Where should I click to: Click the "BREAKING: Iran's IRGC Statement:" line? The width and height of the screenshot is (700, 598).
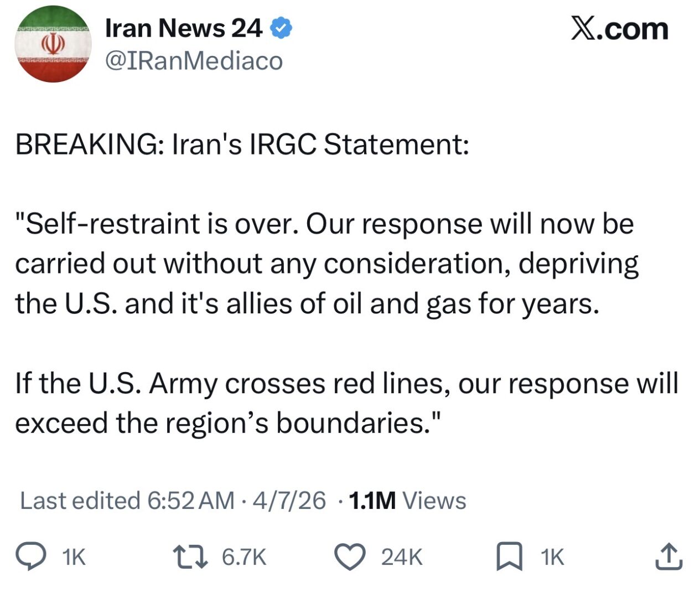point(242,145)
